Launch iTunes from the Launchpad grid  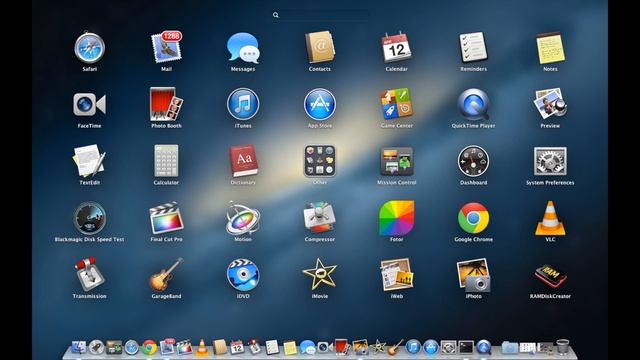[x=243, y=104]
